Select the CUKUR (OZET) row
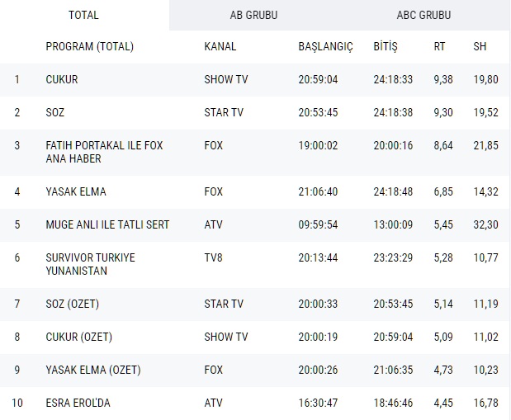This screenshot has width=511, height=420. tap(79, 337)
